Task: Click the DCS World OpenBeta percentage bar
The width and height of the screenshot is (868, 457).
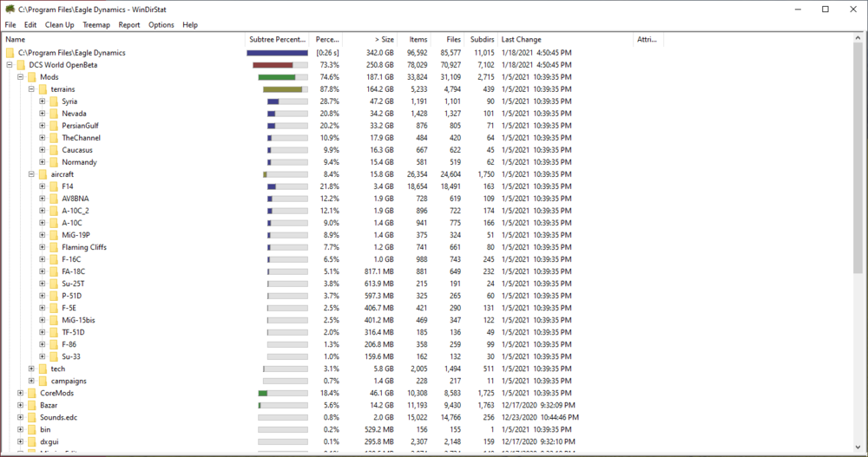Action: (x=280, y=65)
